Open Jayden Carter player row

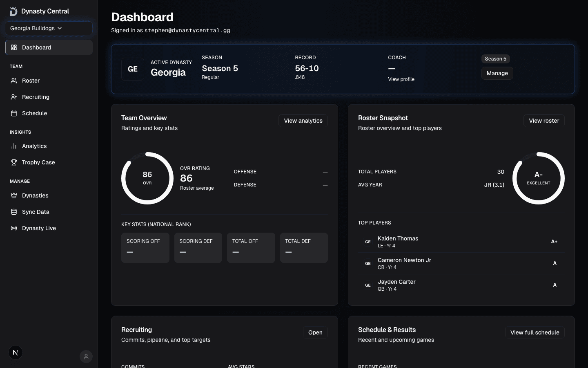461,285
